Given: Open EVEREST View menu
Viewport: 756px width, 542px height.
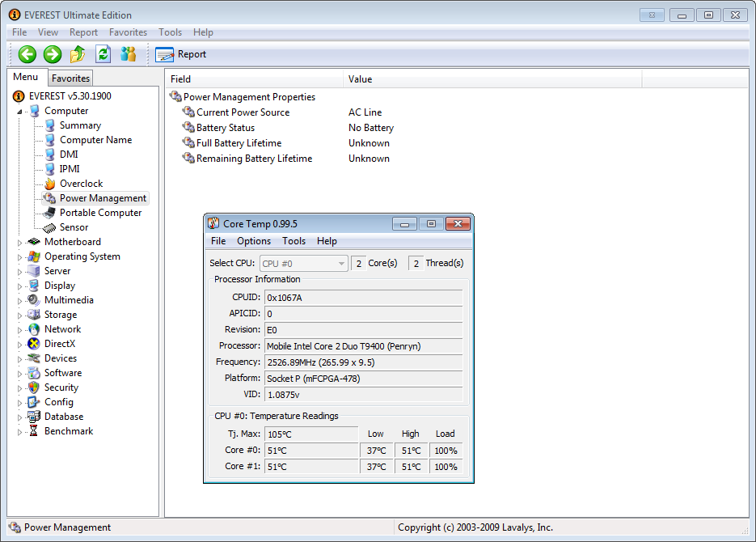Looking at the screenshot, I should click(48, 32).
